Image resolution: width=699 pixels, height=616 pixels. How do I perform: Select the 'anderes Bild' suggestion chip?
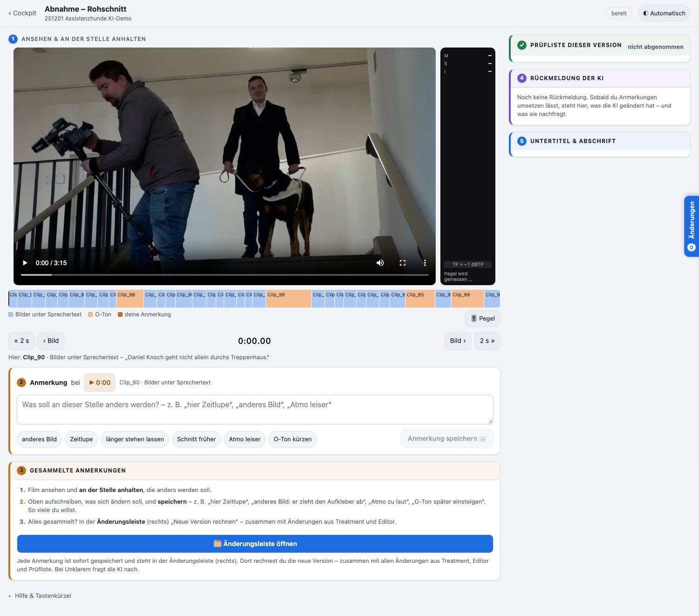coord(39,439)
